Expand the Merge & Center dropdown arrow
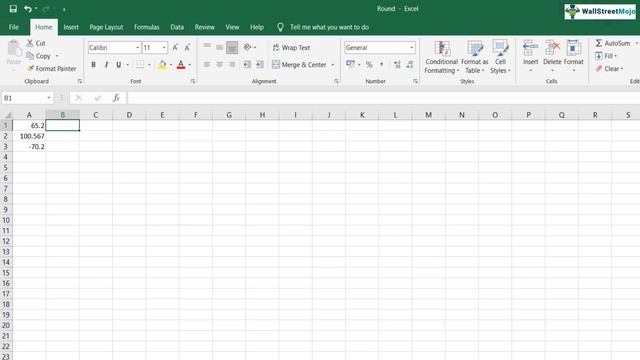 (333, 64)
